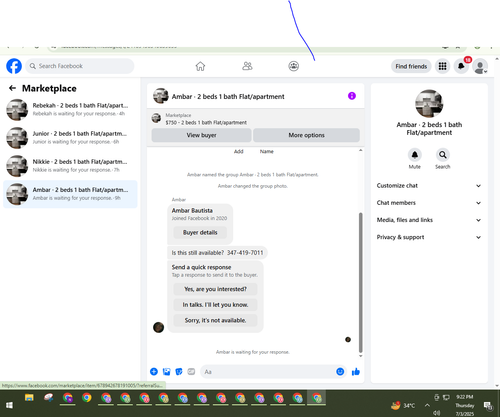Viewport: 500px width, 417px height.
Task: Expand Customize chat section
Action: click(x=429, y=186)
